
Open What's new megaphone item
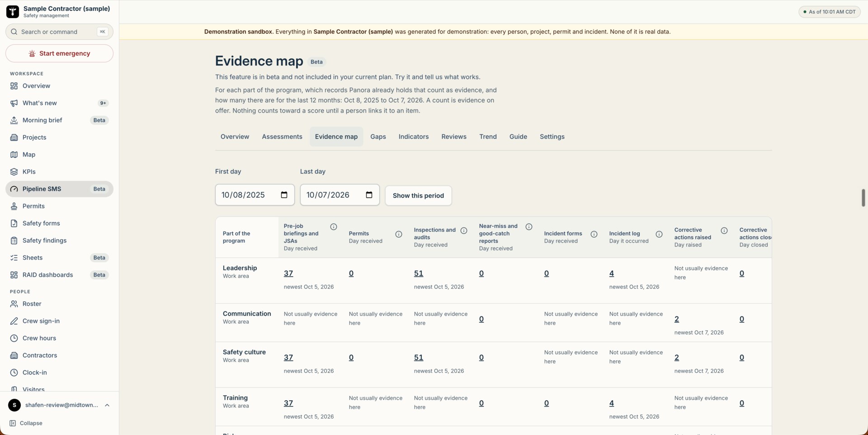59,103
